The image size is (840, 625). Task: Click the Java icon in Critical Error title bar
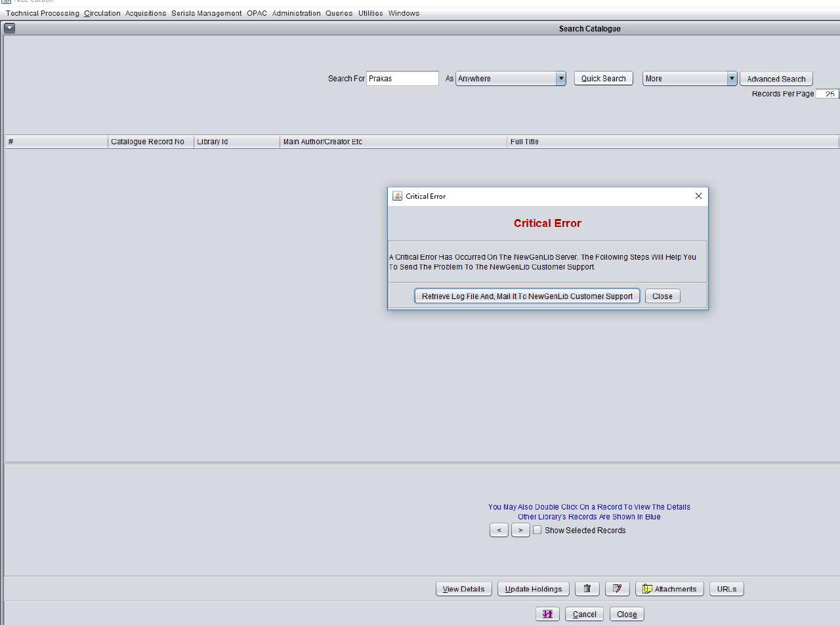397,196
